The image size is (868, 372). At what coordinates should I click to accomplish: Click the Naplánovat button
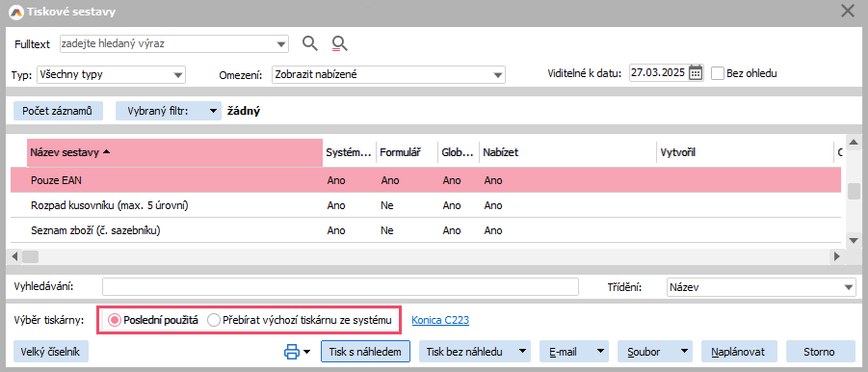pyautogui.click(x=739, y=351)
